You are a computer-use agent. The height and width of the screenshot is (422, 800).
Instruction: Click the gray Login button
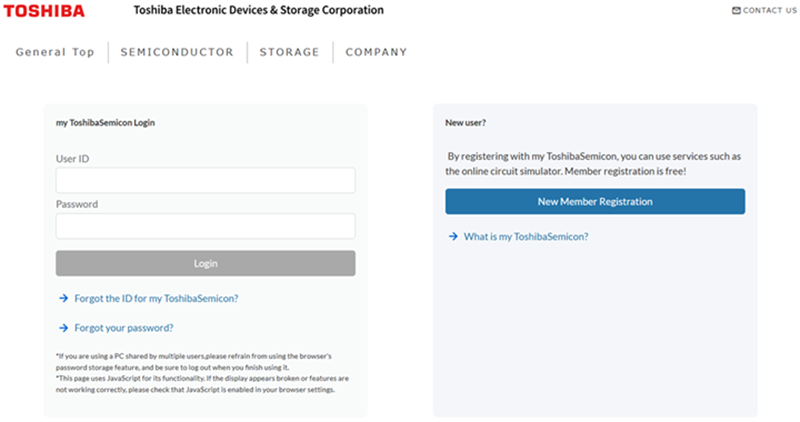pyautogui.click(x=206, y=263)
